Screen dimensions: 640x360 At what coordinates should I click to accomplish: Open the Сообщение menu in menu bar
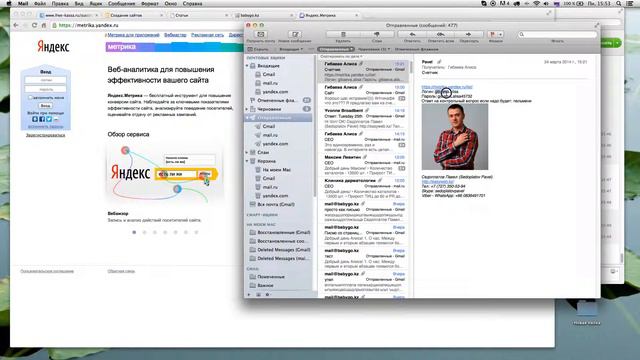(122, 3)
